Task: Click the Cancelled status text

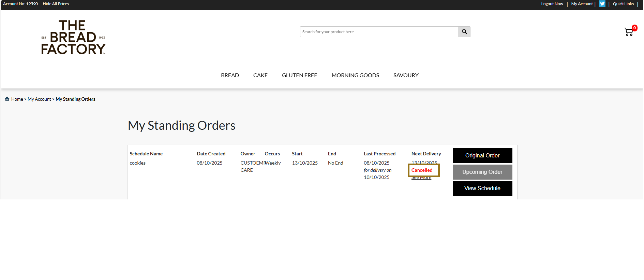Action: click(422, 170)
